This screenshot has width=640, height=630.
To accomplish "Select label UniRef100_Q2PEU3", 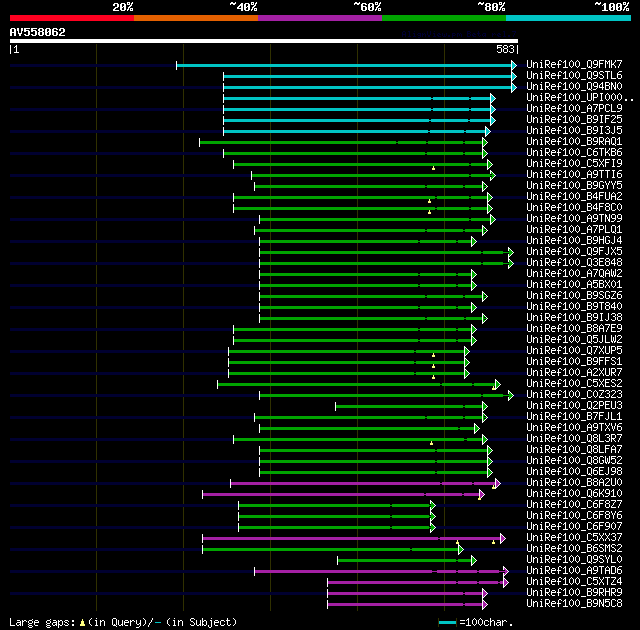I will [574, 406].
